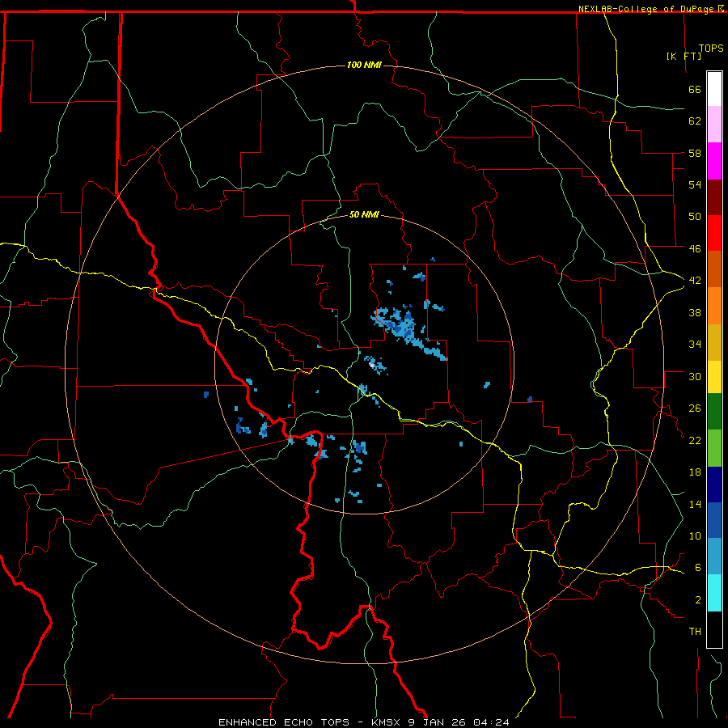The height and width of the screenshot is (728, 728).
Task: Click the legend value 30
Action: point(695,376)
